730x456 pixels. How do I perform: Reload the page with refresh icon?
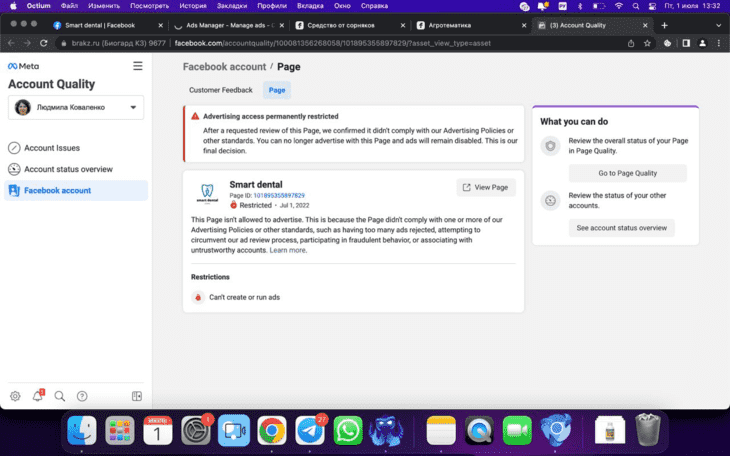point(43,43)
